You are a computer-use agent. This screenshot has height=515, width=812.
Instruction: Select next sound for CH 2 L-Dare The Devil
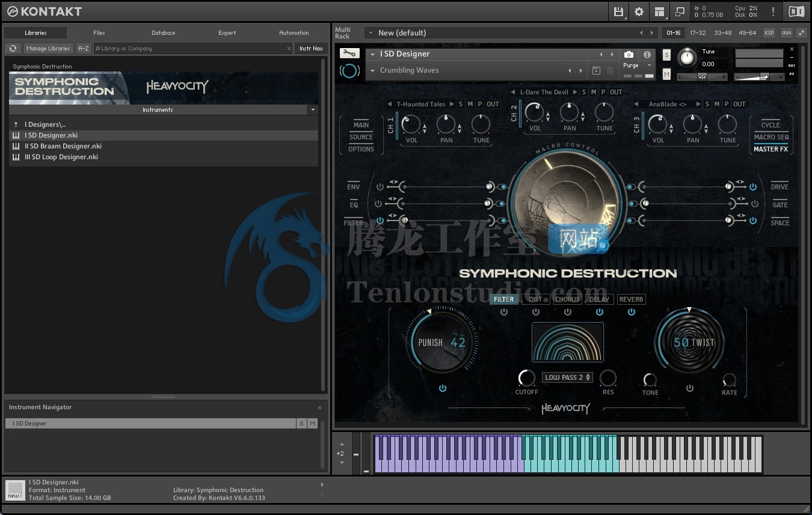[x=575, y=92]
